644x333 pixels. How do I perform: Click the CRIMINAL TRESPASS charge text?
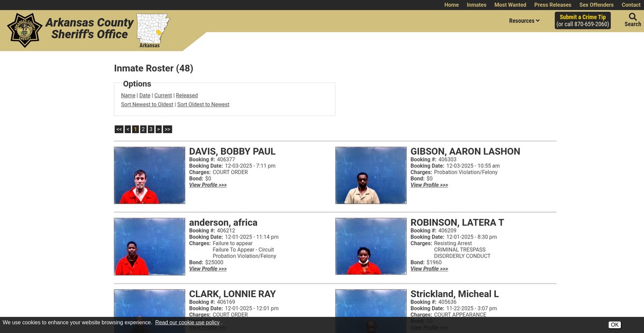pyautogui.click(x=460, y=250)
